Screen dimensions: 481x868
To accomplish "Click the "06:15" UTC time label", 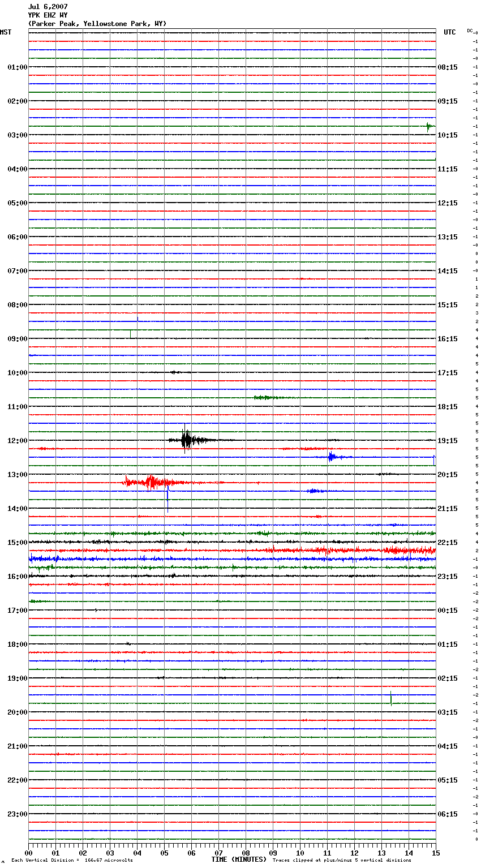I will pyautogui.click(x=448, y=814).
